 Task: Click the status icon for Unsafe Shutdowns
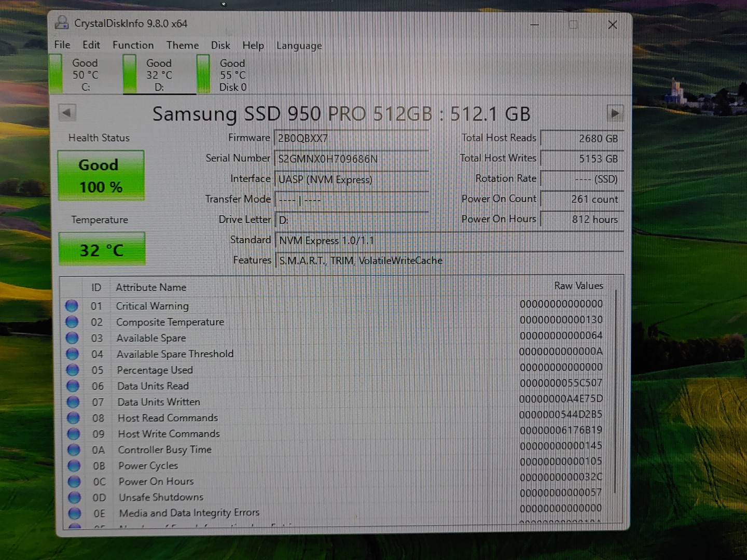tap(75, 497)
